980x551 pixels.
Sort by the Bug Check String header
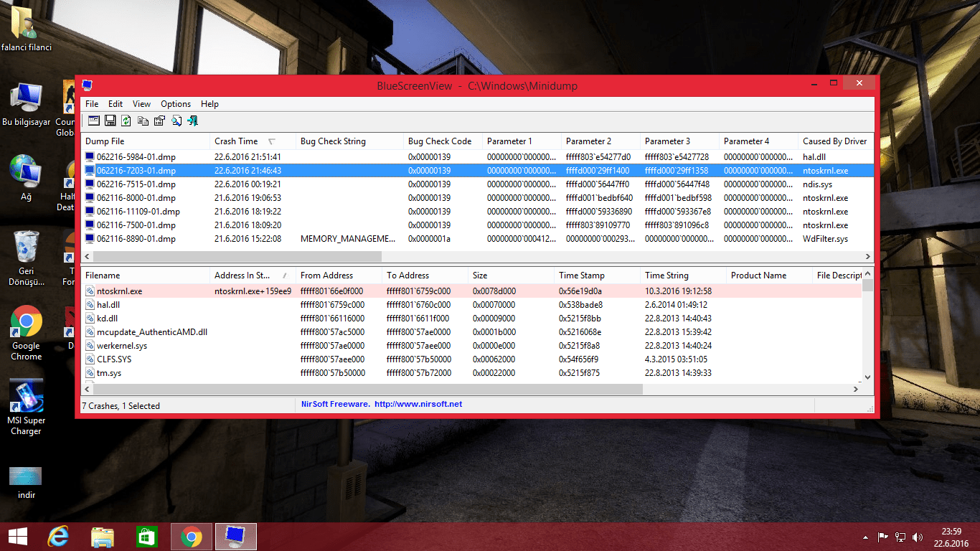(350, 141)
